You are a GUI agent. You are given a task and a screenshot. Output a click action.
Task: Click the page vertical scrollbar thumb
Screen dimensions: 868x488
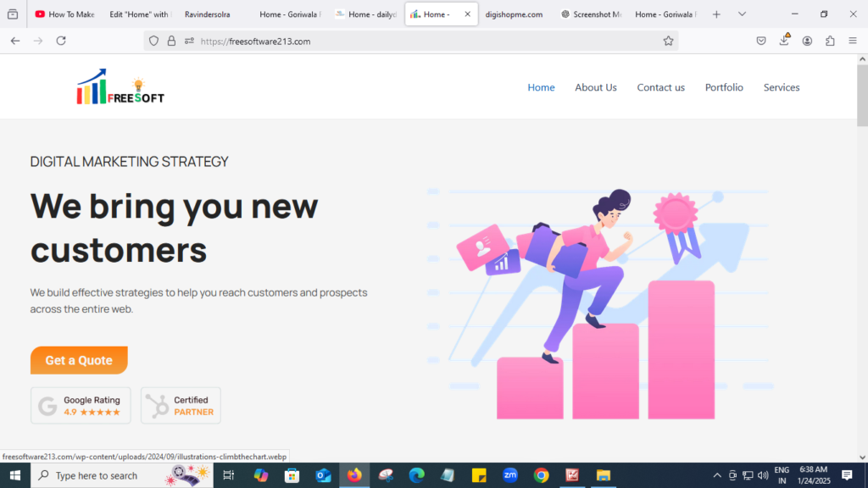coord(862,93)
